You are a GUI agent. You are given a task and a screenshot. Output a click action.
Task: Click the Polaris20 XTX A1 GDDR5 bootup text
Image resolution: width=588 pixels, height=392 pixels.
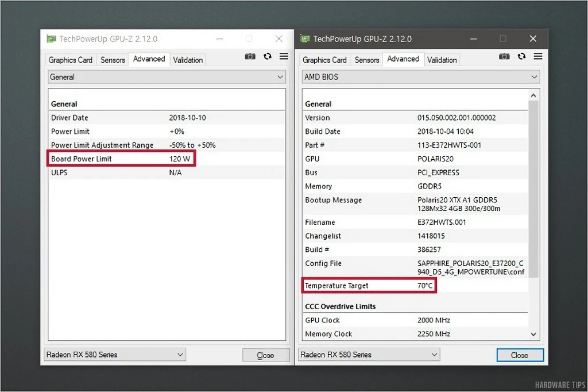pos(459,204)
